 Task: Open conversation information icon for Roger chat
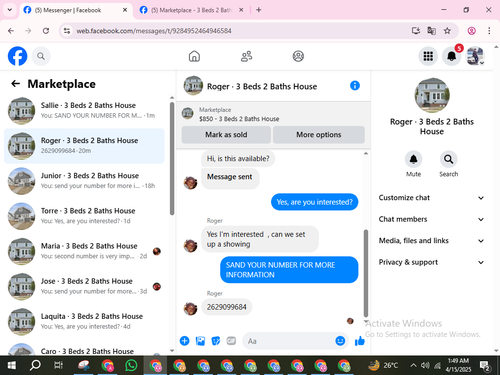tap(355, 86)
